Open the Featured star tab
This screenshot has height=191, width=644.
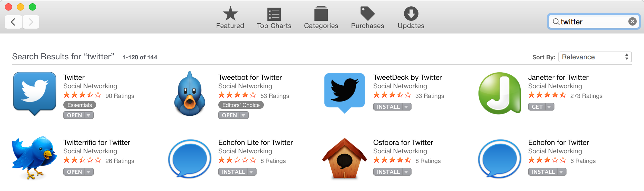click(230, 17)
